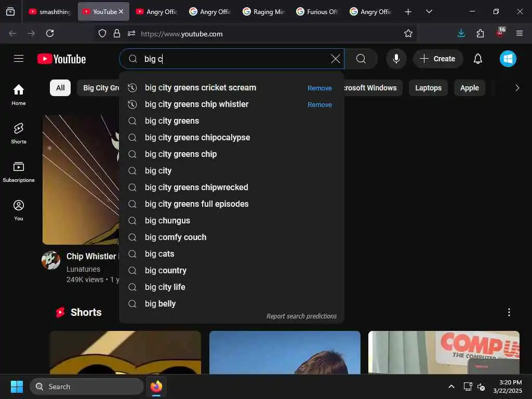Close the active YouTube tab
Image resolution: width=532 pixels, height=399 pixels.
(x=121, y=11)
